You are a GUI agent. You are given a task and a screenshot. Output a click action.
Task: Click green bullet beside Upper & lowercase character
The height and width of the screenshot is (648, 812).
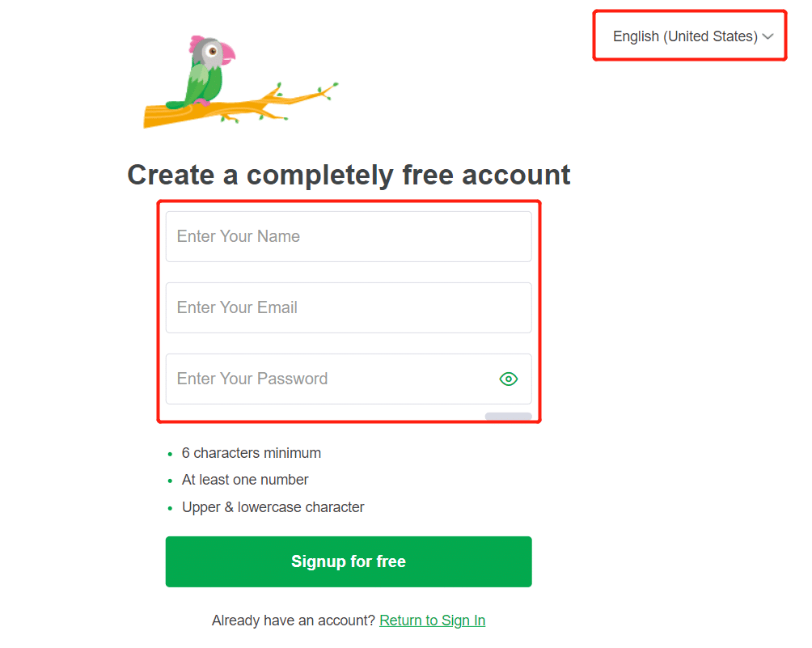(x=170, y=509)
